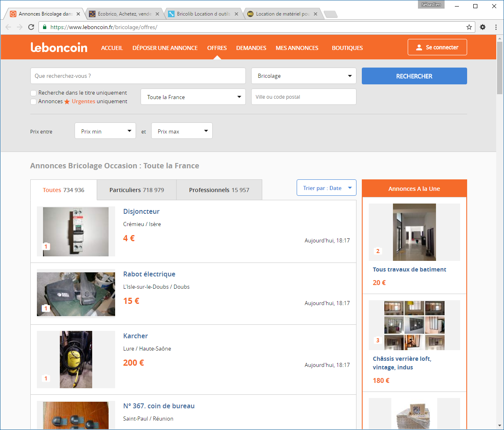Open MES ANNONCES in the navigation

(x=297, y=48)
